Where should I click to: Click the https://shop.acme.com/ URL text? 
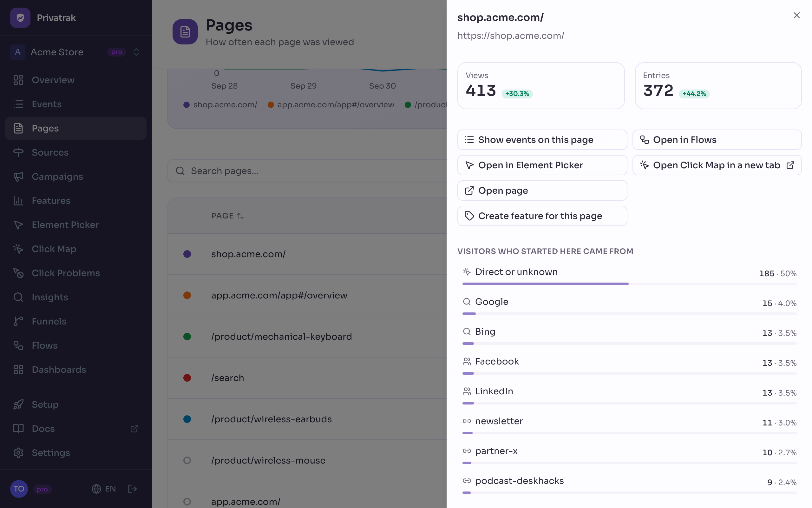tap(511, 36)
